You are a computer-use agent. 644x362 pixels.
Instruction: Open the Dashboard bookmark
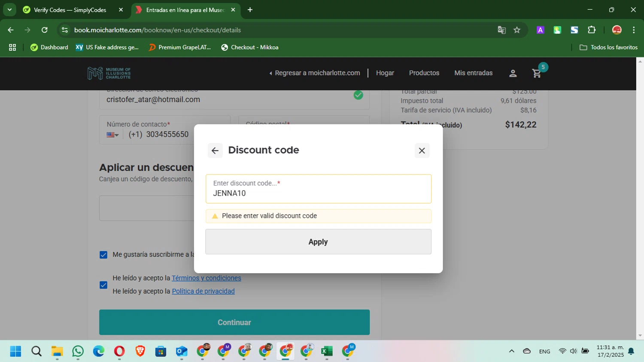(x=49, y=48)
